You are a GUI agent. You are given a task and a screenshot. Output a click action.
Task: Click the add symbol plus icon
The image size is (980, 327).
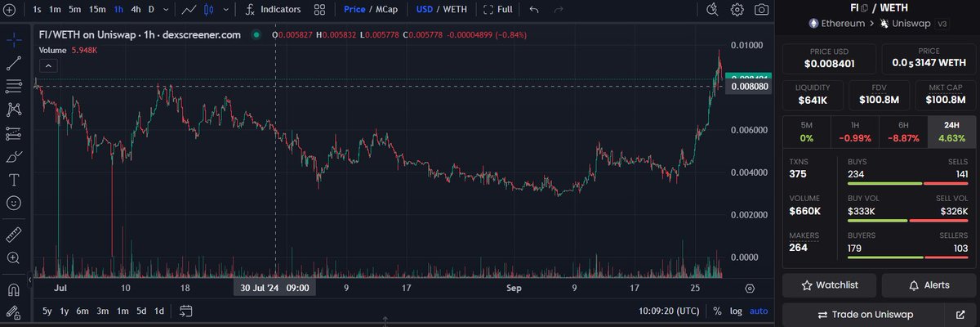(9, 10)
